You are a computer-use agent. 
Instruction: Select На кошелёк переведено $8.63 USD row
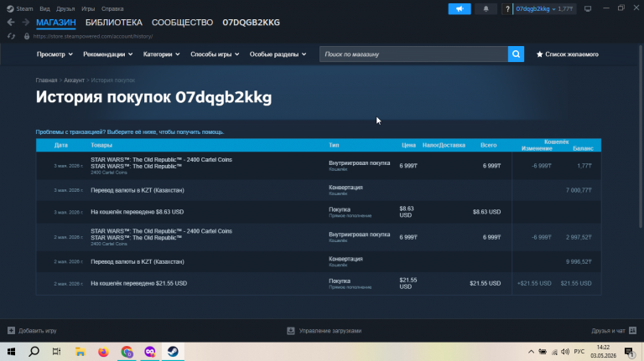click(319, 212)
